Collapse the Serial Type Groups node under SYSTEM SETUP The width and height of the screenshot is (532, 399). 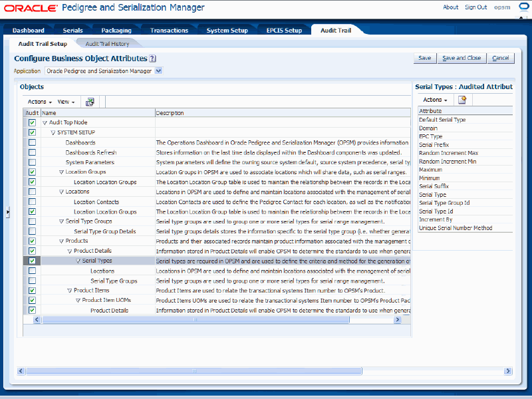(61, 221)
